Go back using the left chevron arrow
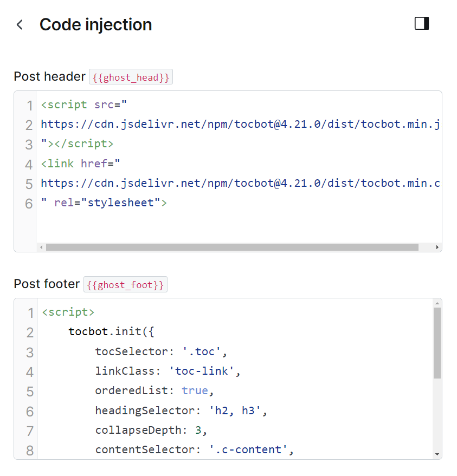The width and height of the screenshot is (457, 476). click(x=20, y=25)
